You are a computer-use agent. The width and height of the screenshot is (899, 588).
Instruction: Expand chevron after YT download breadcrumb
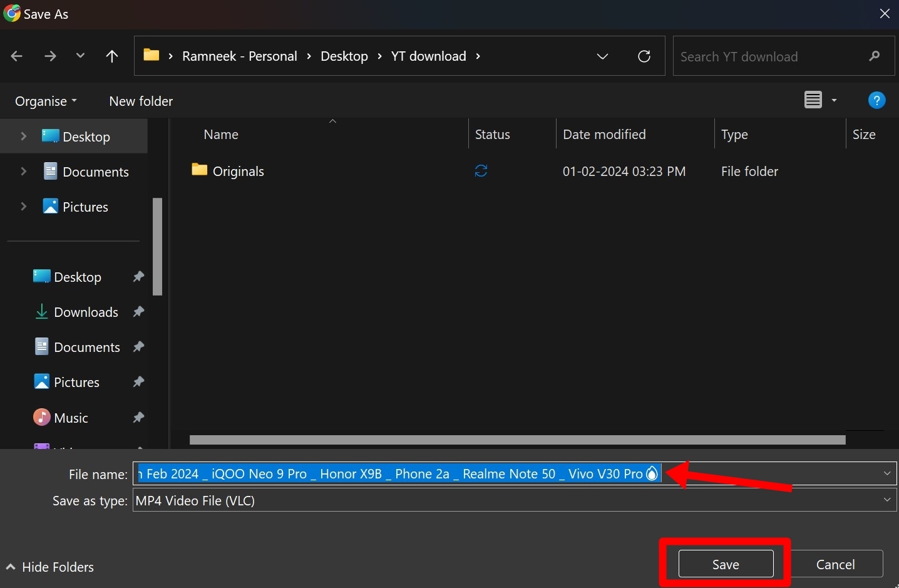478,56
